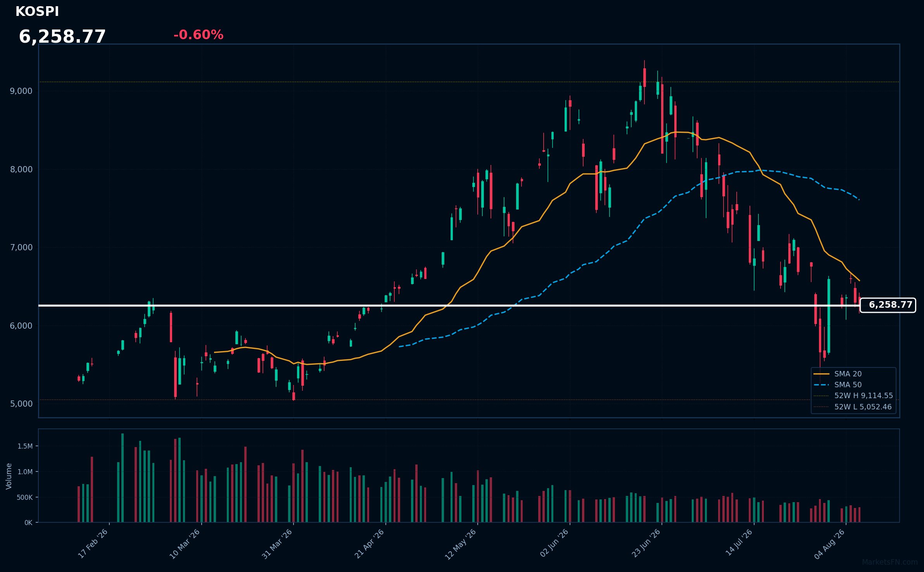Click the 1.0M volume axis label
Image resolution: width=924 pixels, height=572 pixels.
25,472
